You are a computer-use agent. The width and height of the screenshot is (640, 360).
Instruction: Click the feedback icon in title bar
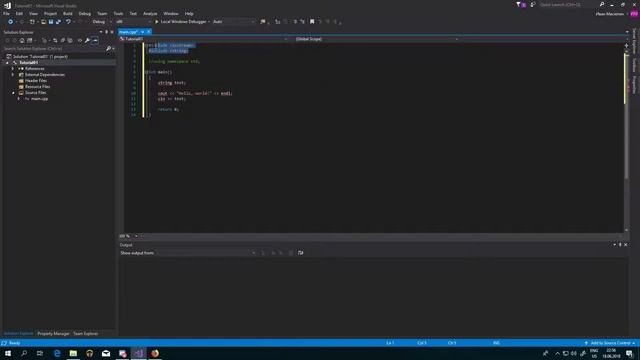point(533,5)
